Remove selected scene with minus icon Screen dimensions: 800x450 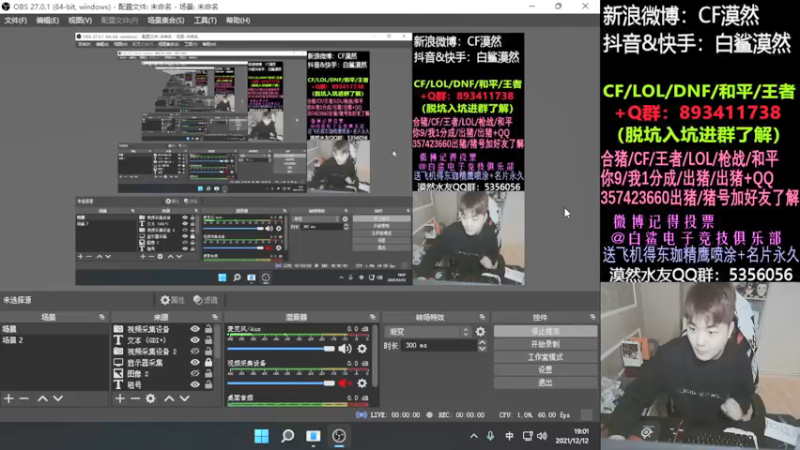[x=24, y=398]
